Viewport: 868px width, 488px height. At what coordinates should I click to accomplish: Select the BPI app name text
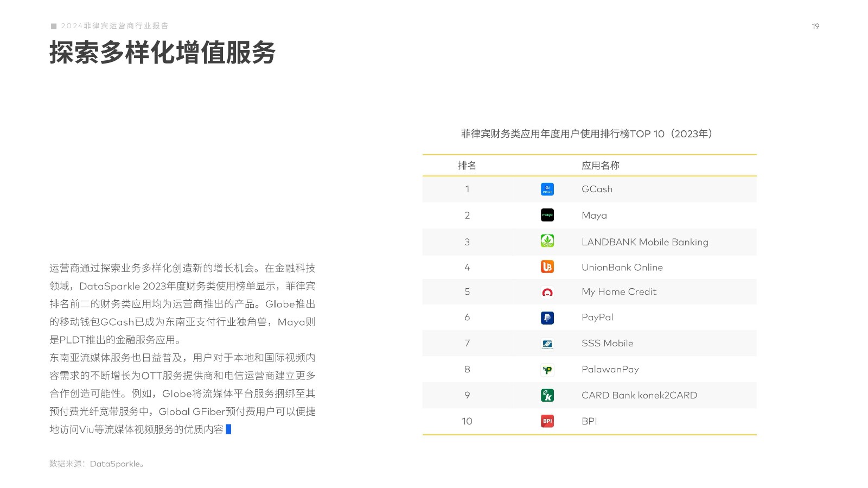(x=589, y=421)
